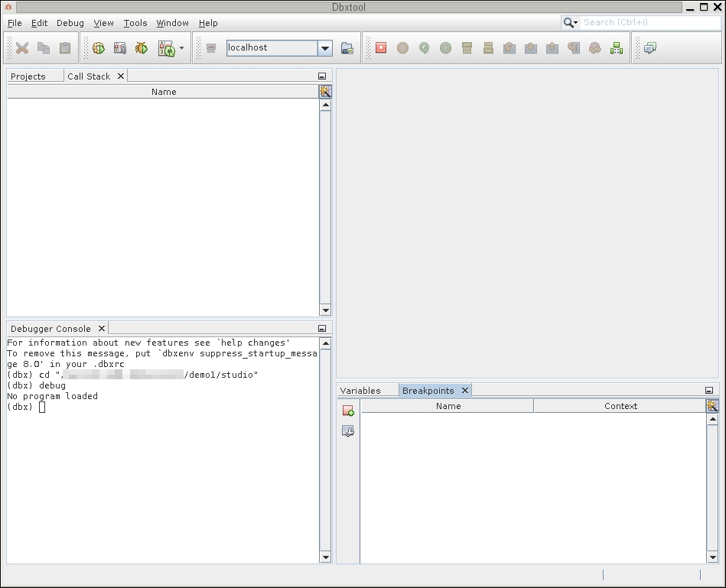Click in the Search (Ctrl+I) field

point(650,22)
